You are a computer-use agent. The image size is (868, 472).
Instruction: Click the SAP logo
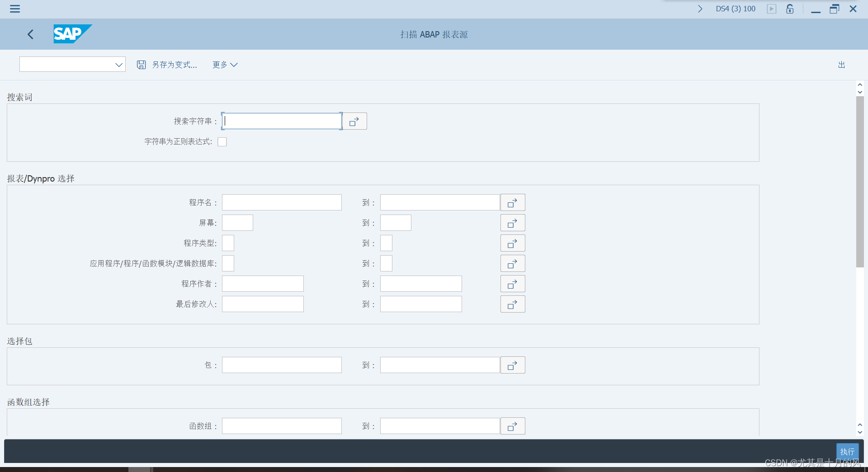coord(72,34)
